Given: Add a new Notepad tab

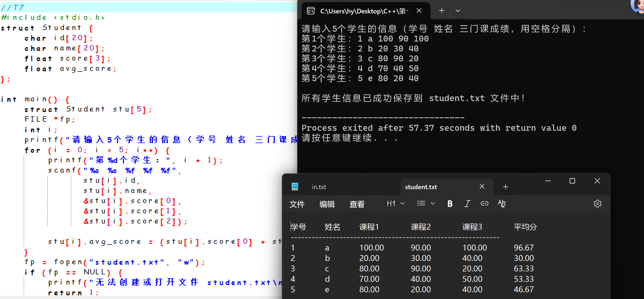Looking at the screenshot, I should 506,187.
